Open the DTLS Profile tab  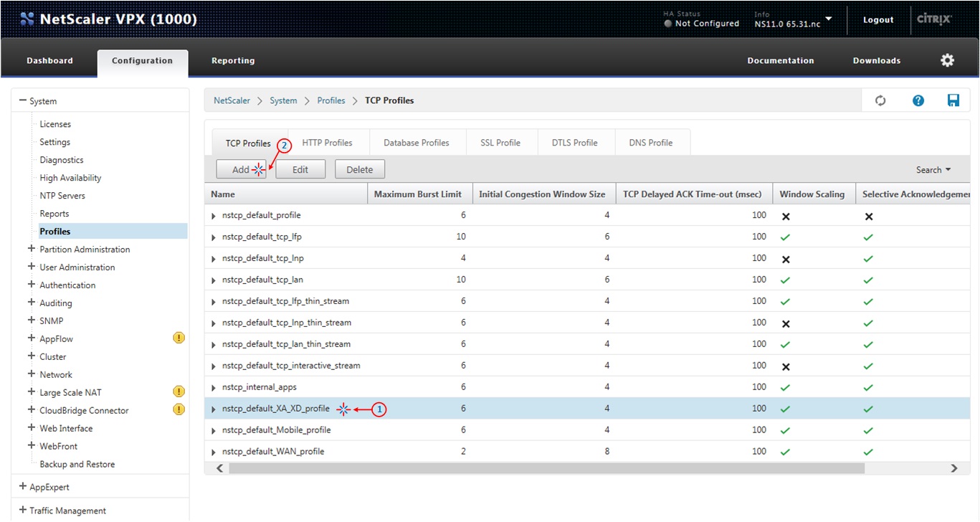tap(575, 143)
